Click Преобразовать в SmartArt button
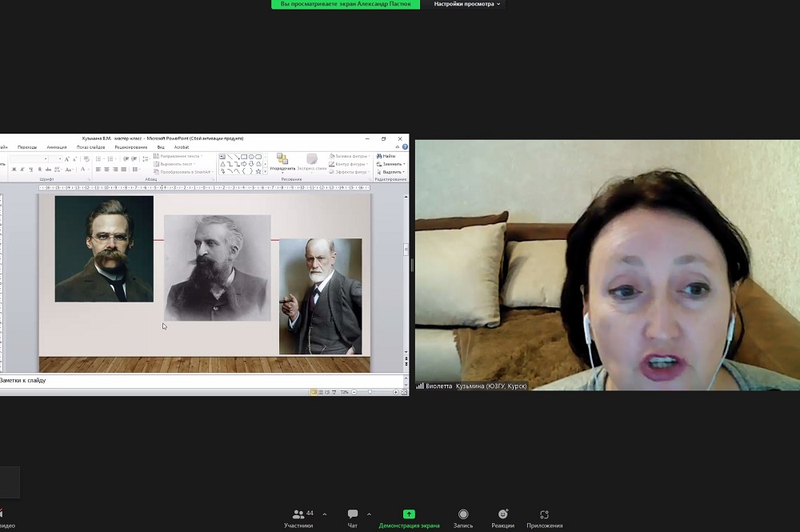This screenshot has height=532, width=800. pos(183,172)
